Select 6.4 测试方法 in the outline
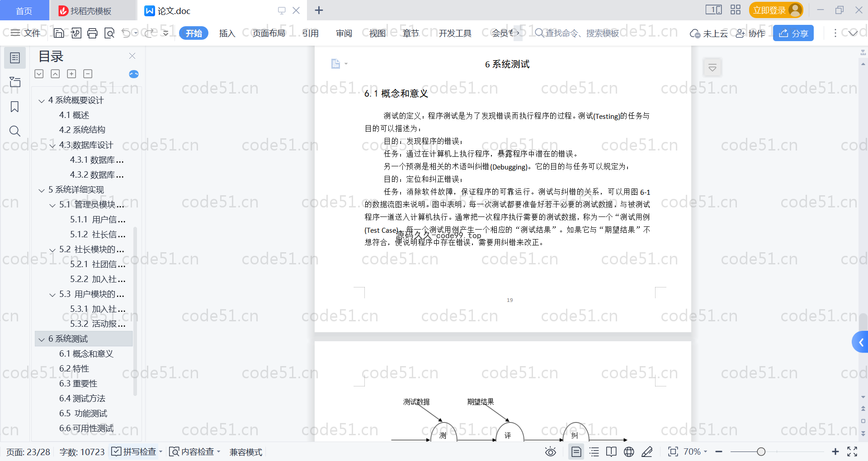 [x=82, y=399]
